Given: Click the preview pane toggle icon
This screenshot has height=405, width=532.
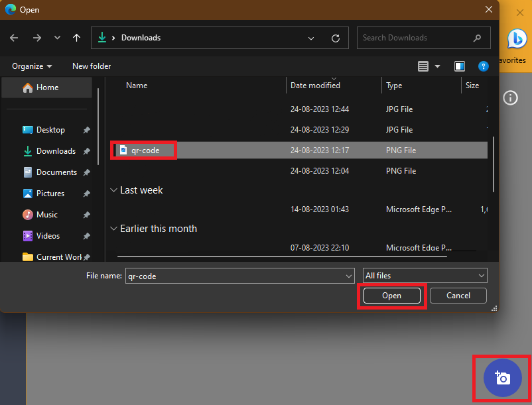Looking at the screenshot, I should [x=460, y=66].
